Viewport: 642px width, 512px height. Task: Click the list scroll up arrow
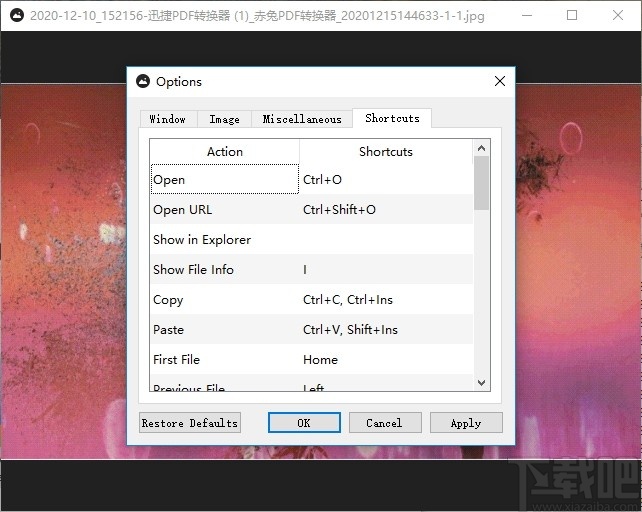click(482, 148)
